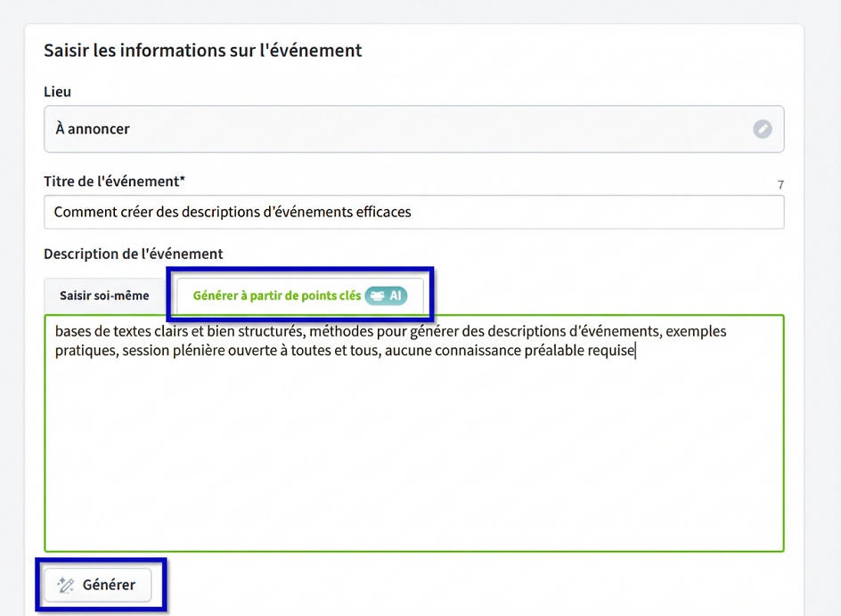Click the teal AI chip next to points clés
The image size is (841, 616).
388,296
